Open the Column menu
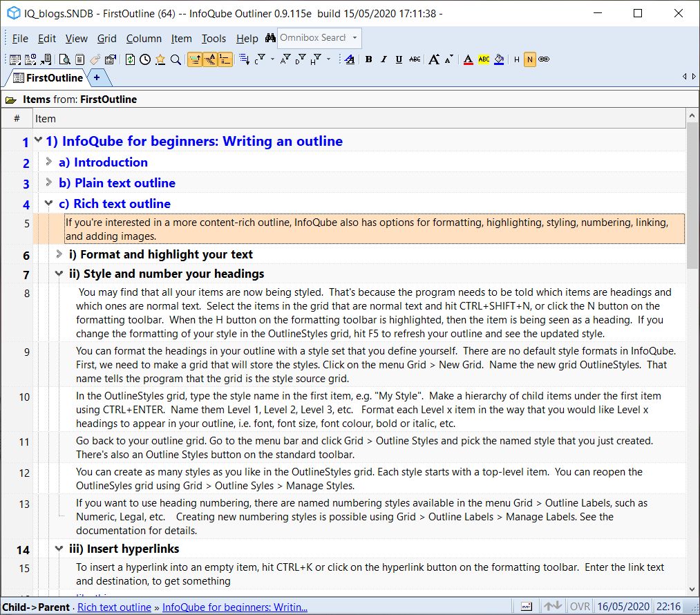Image resolution: width=700 pixels, height=615 pixels. point(144,39)
